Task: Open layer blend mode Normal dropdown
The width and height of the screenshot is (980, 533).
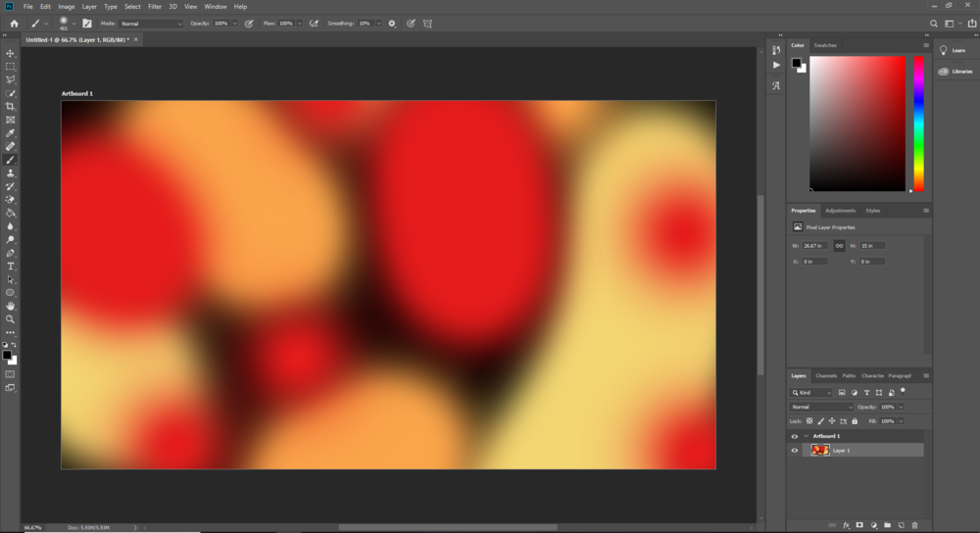Action: pyautogui.click(x=821, y=407)
